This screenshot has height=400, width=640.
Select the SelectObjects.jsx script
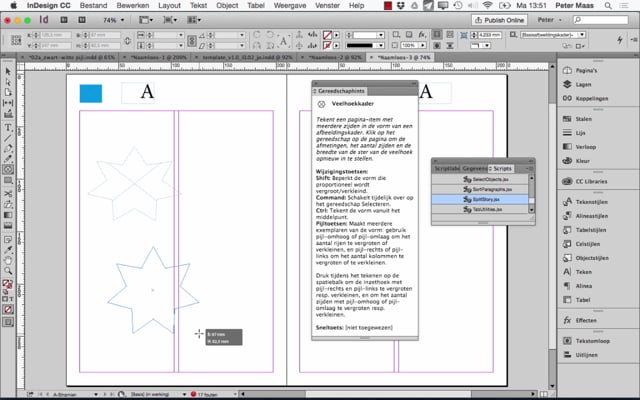point(480,179)
